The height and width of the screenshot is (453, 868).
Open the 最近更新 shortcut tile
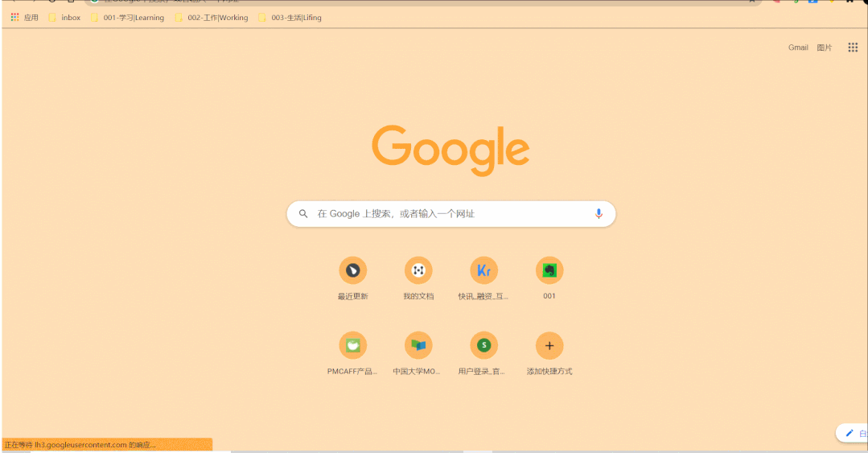pos(352,278)
